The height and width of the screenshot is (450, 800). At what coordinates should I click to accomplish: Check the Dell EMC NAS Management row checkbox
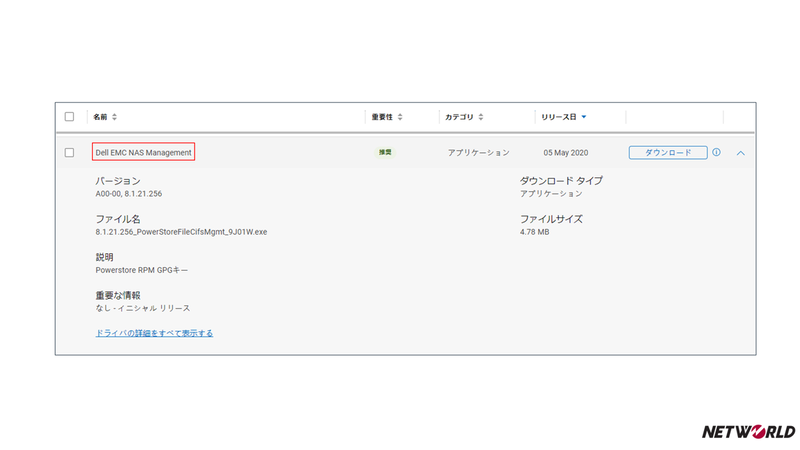click(69, 153)
